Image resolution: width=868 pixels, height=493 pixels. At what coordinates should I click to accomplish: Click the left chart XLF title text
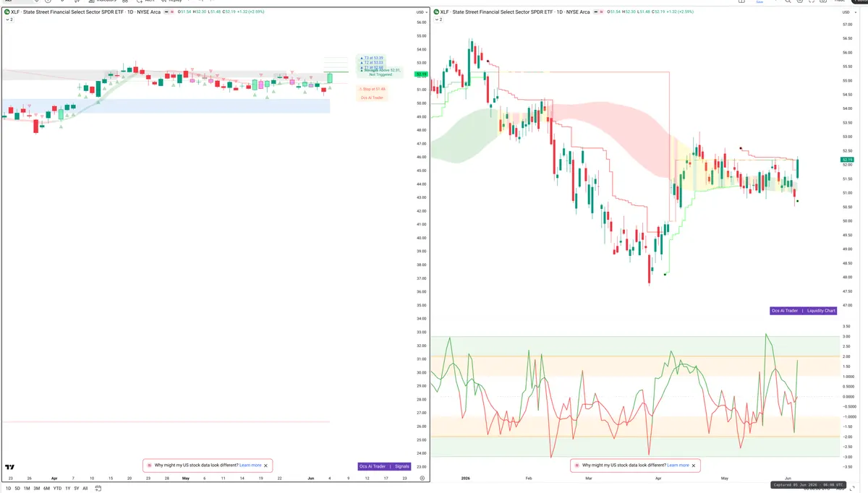click(x=86, y=12)
